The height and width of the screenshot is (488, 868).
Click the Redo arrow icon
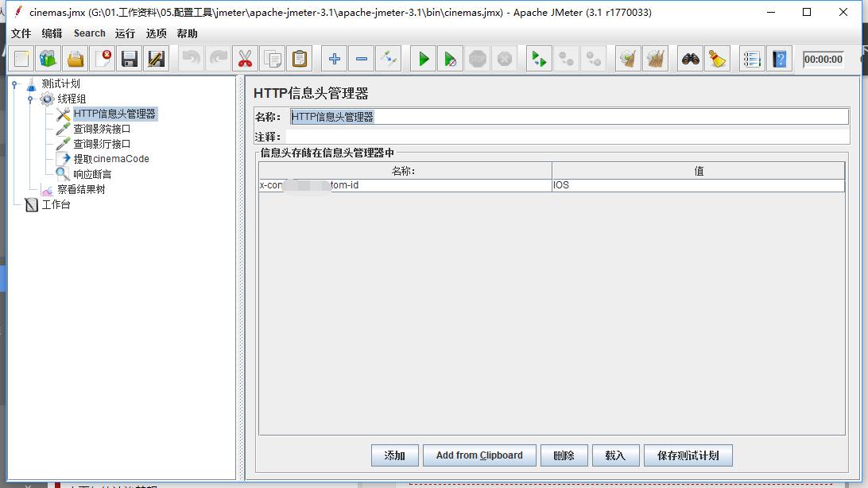pos(218,59)
